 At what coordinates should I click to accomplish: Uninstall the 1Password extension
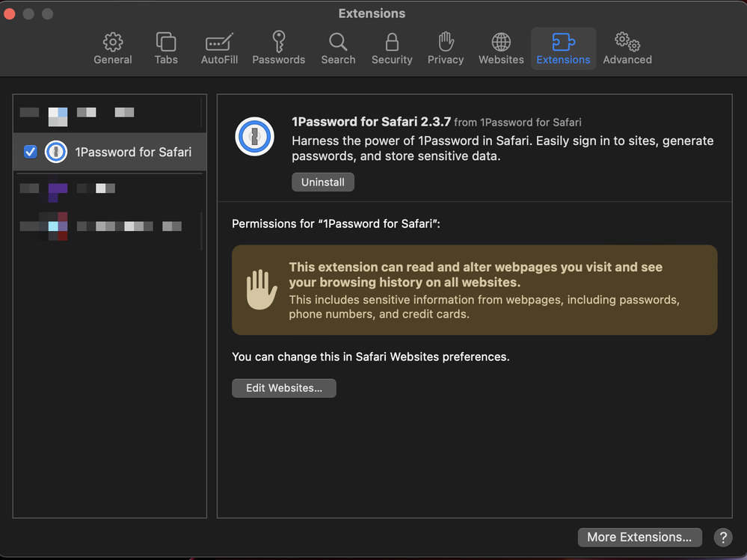pyautogui.click(x=322, y=182)
